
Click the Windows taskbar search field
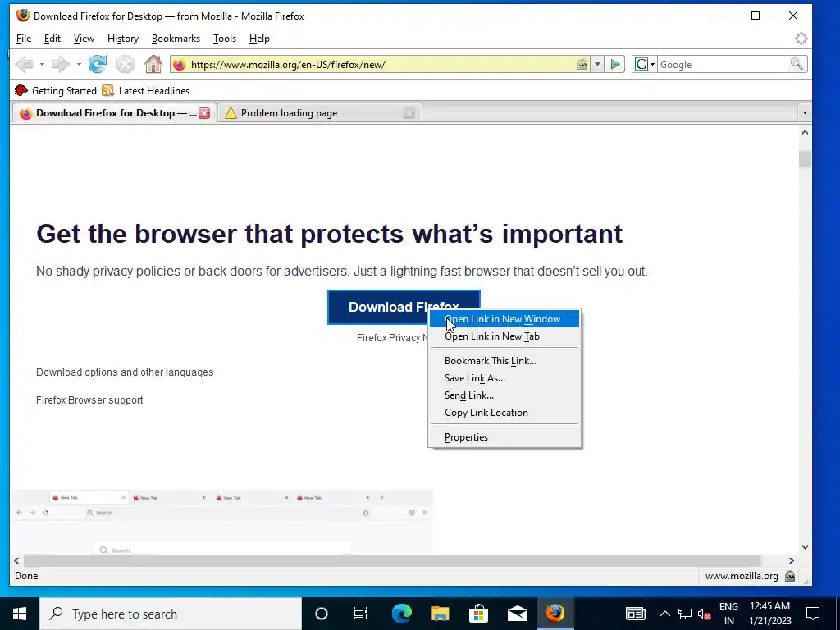(x=171, y=614)
